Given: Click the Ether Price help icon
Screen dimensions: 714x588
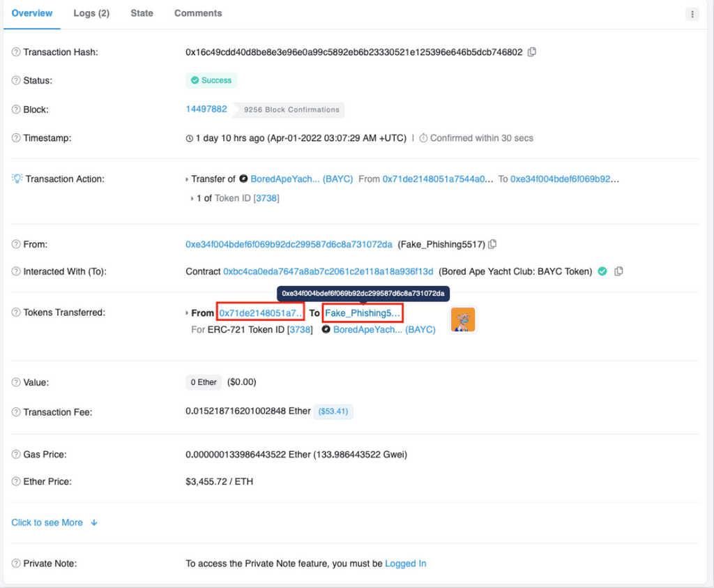Looking at the screenshot, I should 16,481.
